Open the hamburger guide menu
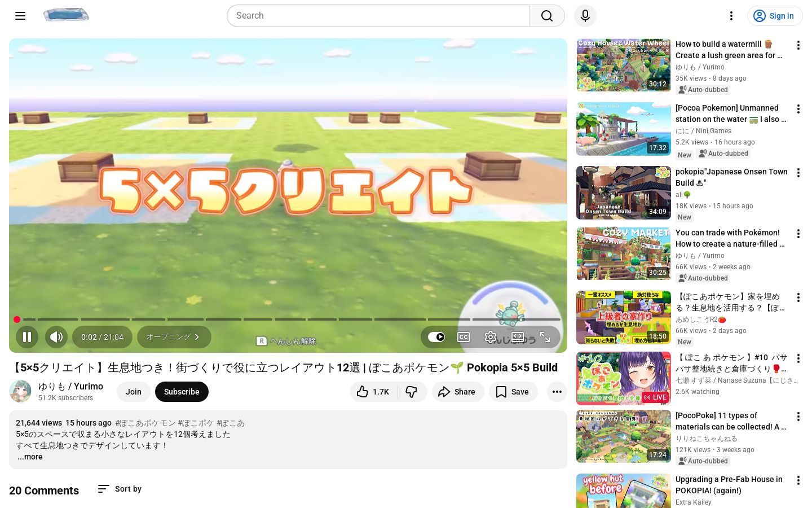The width and height of the screenshot is (812, 508). pos(20,16)
